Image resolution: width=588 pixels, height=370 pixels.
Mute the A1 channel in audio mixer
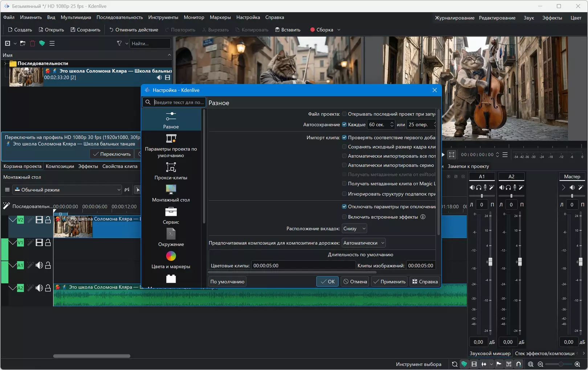coord(472,188)
